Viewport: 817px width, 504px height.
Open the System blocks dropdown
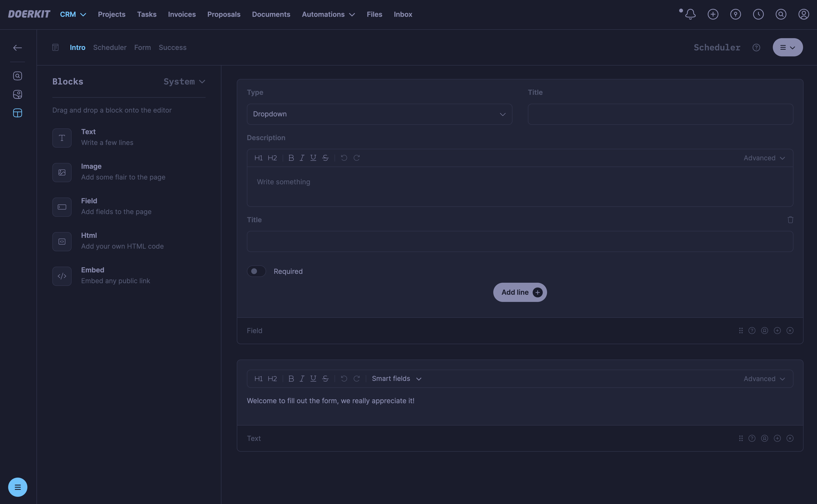coord(184,82)
